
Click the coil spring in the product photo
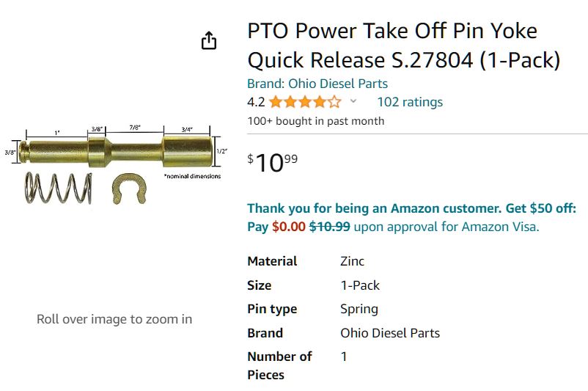(58, 188)
